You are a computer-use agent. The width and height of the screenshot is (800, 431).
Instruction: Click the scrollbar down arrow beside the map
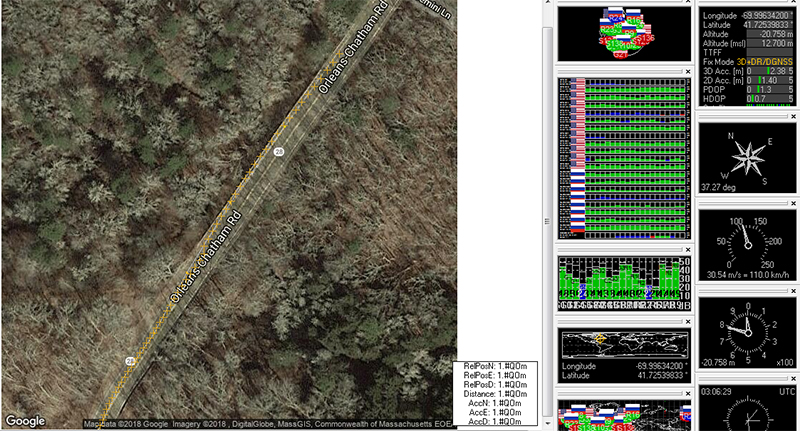(545, 423)
